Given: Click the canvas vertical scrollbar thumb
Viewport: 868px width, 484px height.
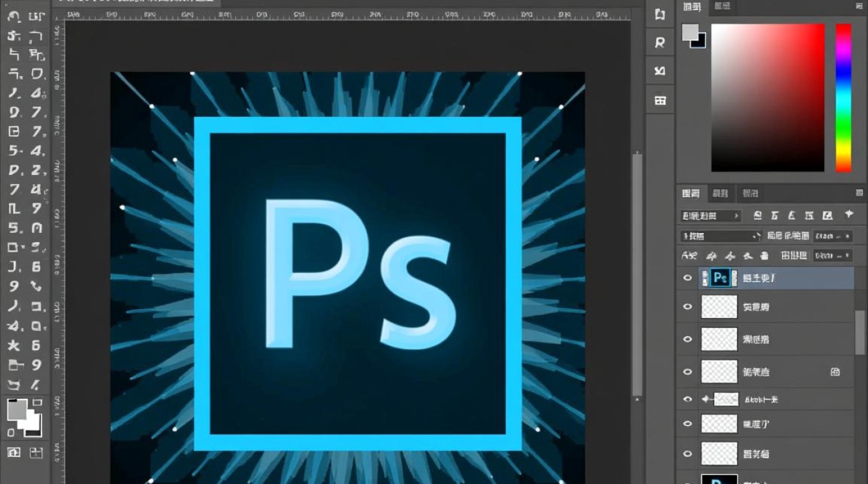Looking at the screenshot, I should point(637,274).
